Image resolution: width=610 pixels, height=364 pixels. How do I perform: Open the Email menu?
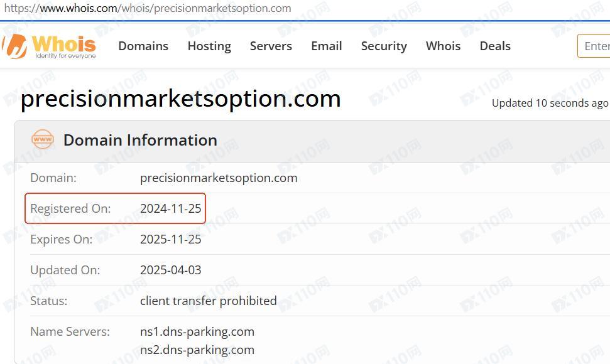[x=327, y=46]
